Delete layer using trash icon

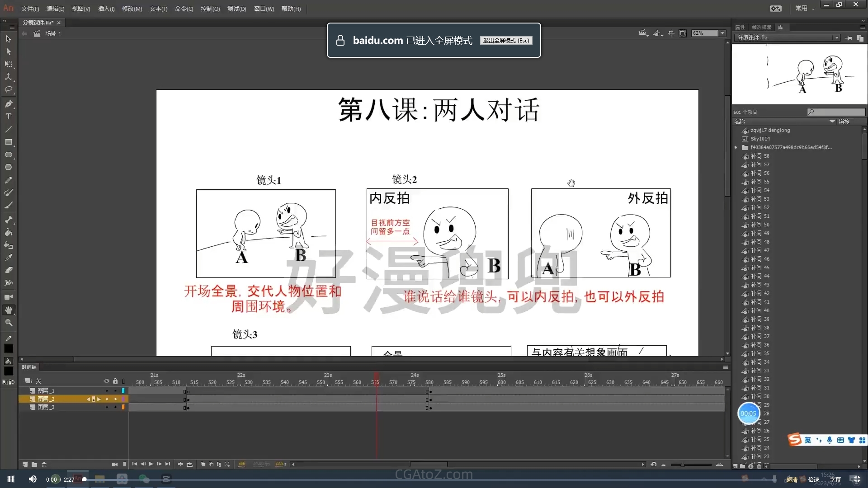pyautogui.click(x=44, y=465)
